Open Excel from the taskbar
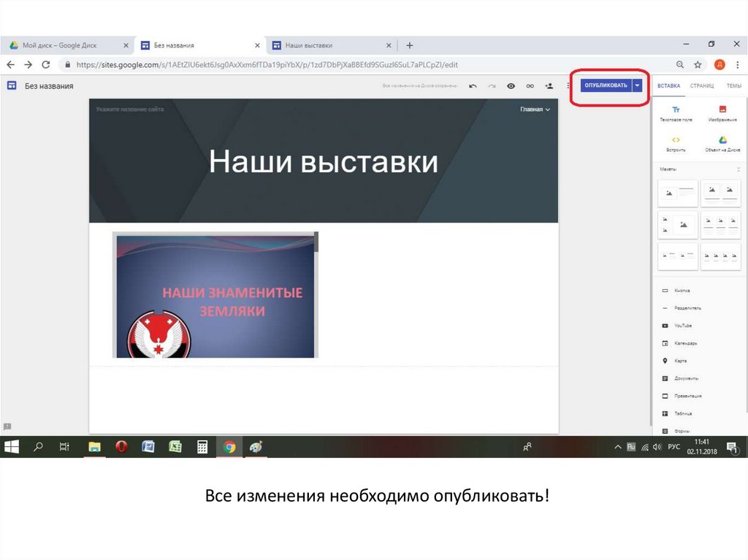 (175, 447)
